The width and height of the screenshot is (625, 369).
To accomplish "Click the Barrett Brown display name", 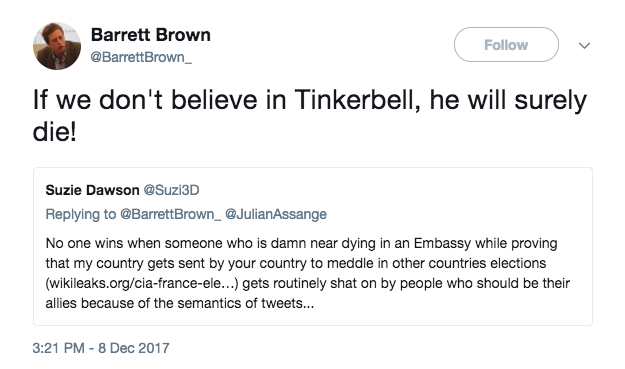I will (x=151, y=35).
